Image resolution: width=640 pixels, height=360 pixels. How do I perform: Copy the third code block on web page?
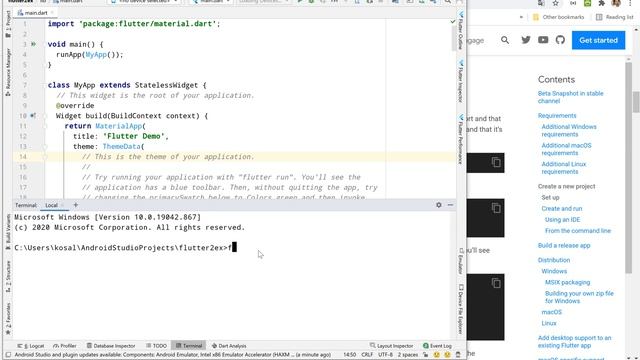pos(496,283)
